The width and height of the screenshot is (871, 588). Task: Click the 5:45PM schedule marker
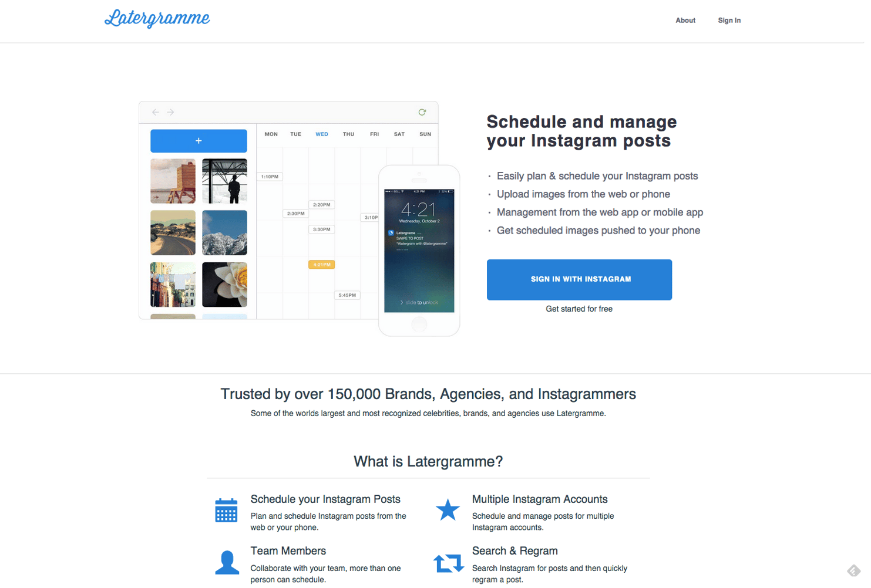click(x=347, y=295)
